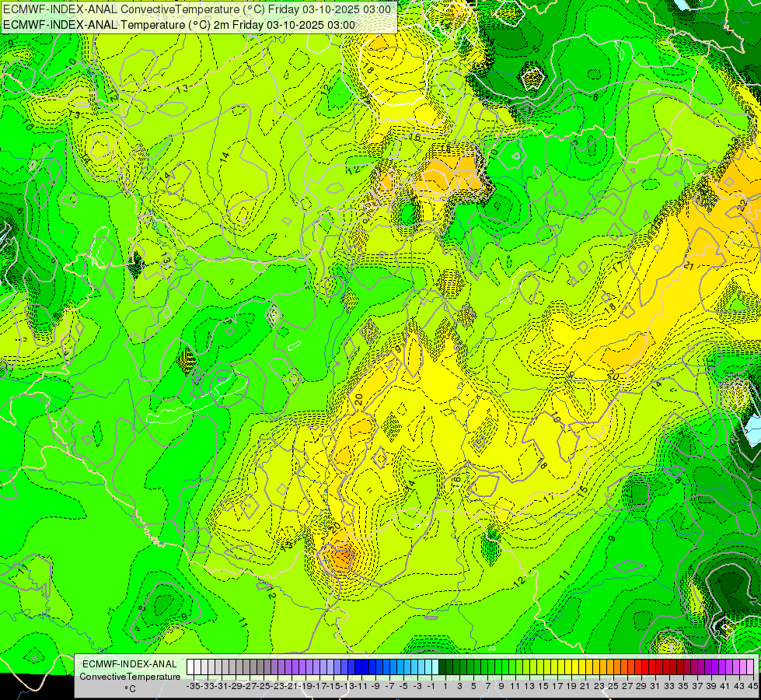
Task: Click the purple 39°C legend swatch
Action: coord(708,667)
